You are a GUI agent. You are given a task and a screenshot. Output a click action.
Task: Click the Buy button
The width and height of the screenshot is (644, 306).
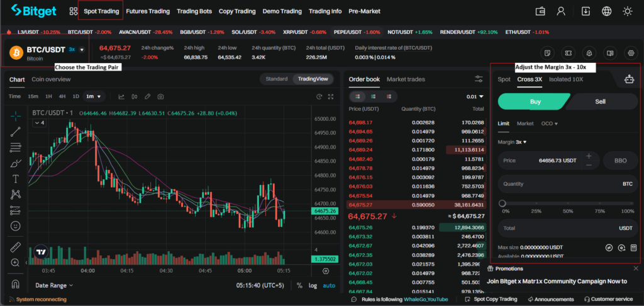click(534, 101)
